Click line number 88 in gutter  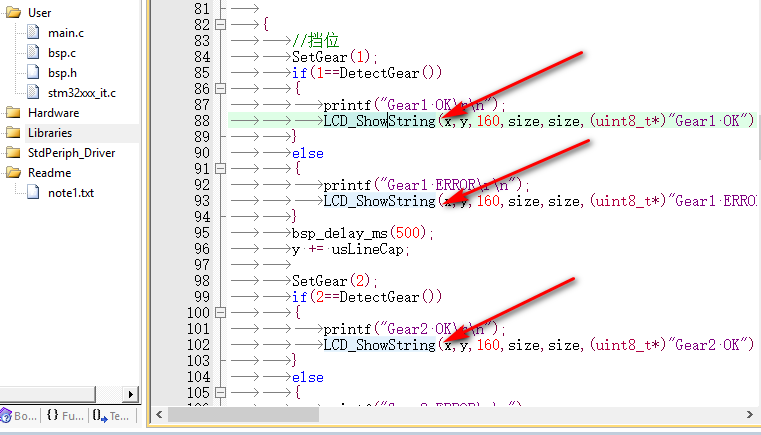point(202,121)
